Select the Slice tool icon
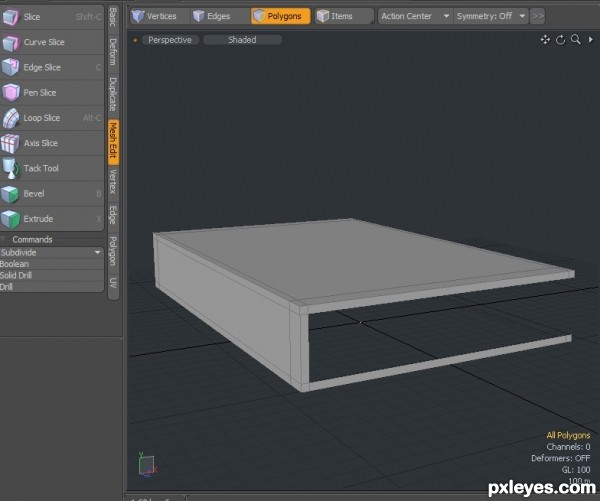Screen dimensions: 600x501 click(x=10, y=17)
